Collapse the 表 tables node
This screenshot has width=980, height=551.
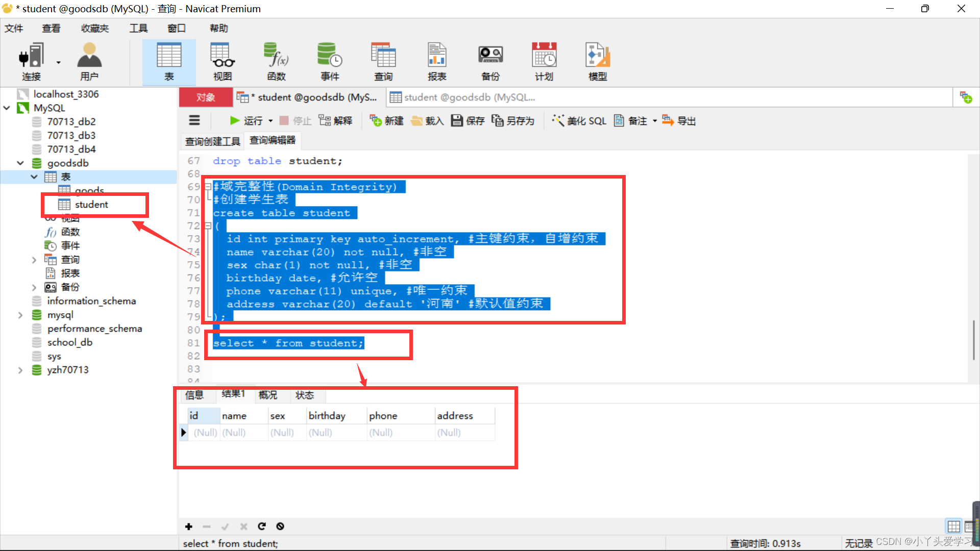click(34, 177)
